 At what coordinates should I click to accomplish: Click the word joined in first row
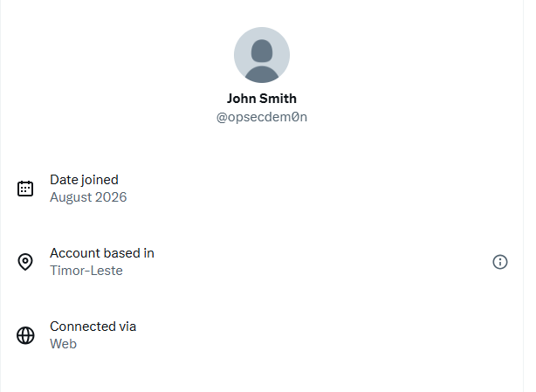(100, 180)
